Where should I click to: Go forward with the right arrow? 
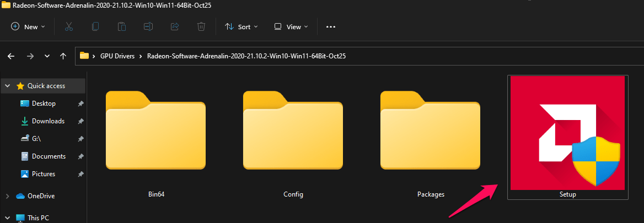[30, 56]
